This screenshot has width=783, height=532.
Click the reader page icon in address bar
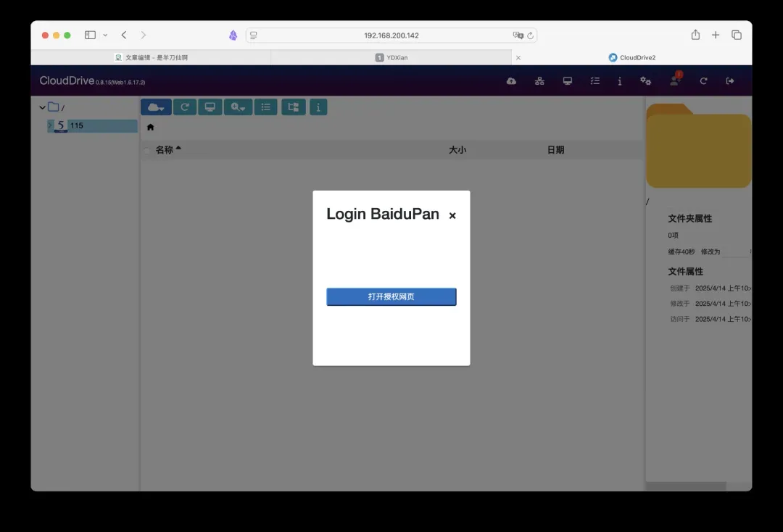tap(254, 36)
